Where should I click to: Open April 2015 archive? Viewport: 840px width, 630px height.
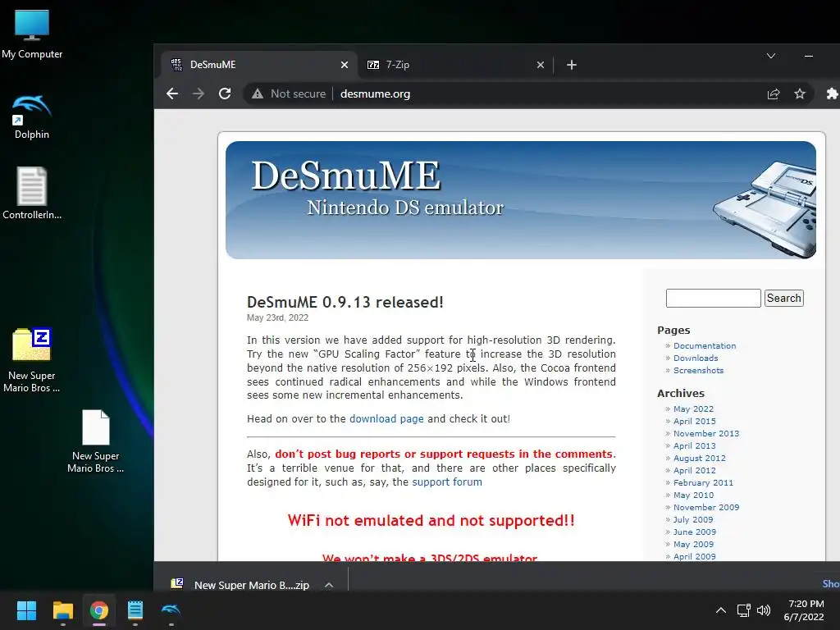694,422
